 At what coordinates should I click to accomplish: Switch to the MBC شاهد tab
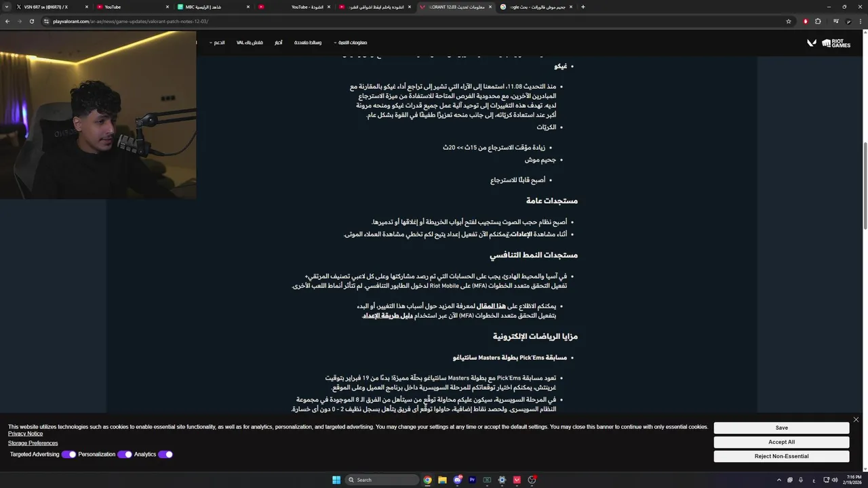pyautogui.click(x=213, y=7)
